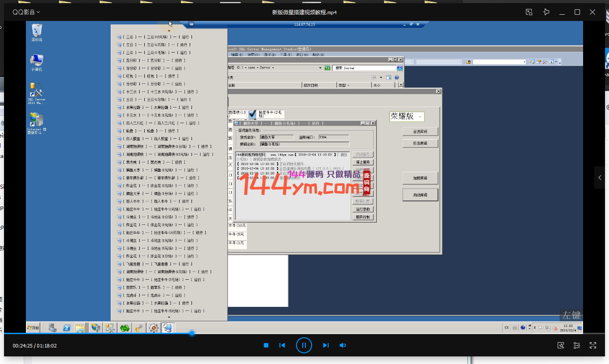Select the 百家乐 running entry in list
The height and width of the screenshot is (364, 609).
coord(154,287)
